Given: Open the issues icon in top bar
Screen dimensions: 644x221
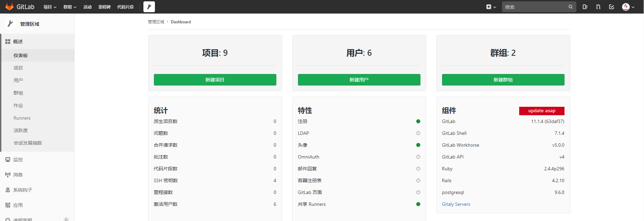Looking at the screenshot, I should coord(585,7).
